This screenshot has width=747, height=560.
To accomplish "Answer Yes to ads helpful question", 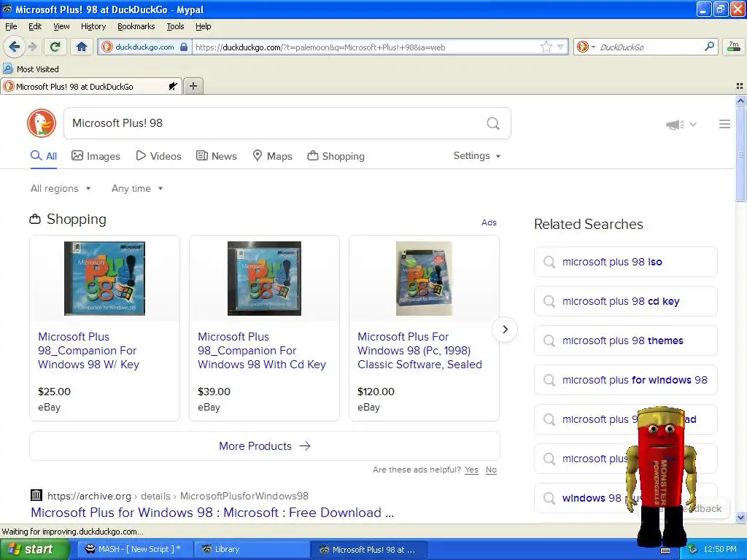I will (471, 470).
